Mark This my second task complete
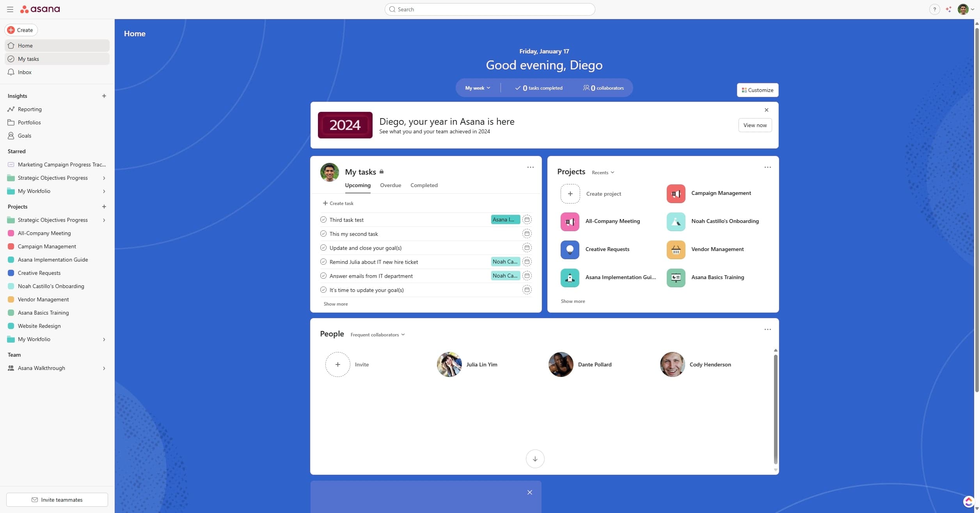Viewport: 980px width, 513px height. click(x=323, y=234)
